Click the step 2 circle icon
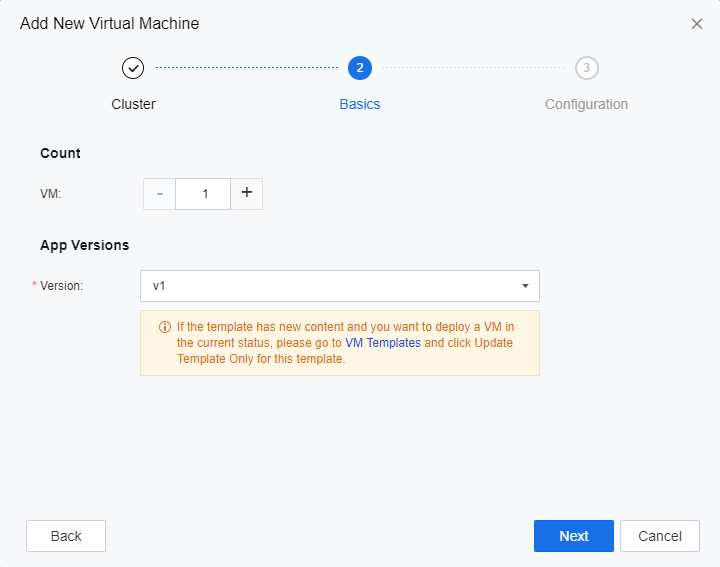This screenshot has height=567, width=720. coord(360,68)
